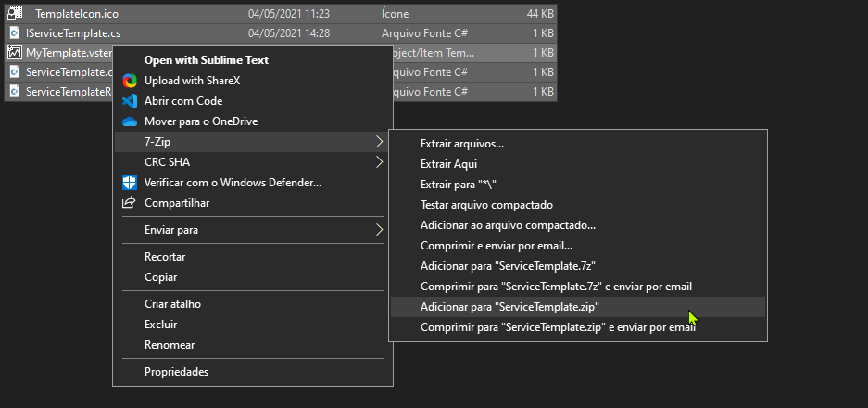Screen dimensions: 868x408
Task: Click the 44 KB size cell
Action: tap(540, 14)
